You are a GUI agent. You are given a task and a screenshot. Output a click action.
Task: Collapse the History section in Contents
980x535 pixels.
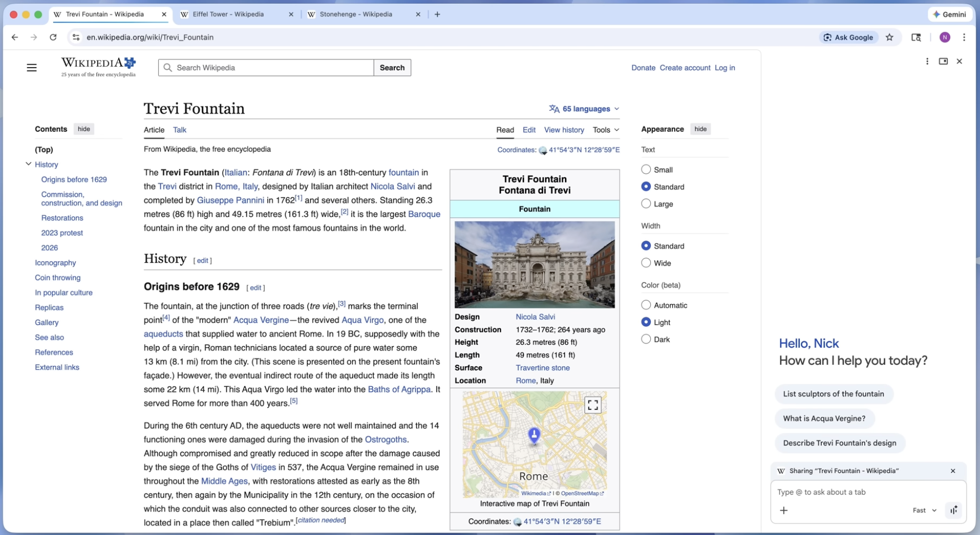point(29,164)
